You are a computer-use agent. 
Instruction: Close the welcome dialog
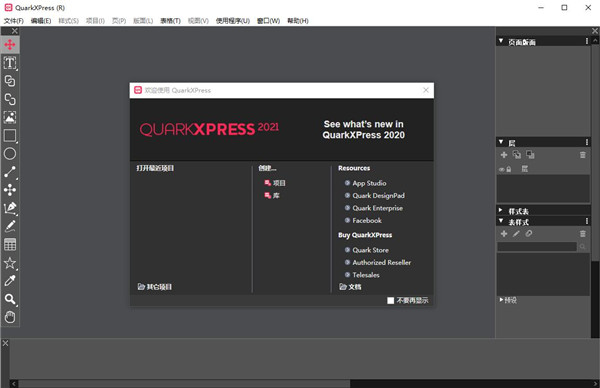426,90
